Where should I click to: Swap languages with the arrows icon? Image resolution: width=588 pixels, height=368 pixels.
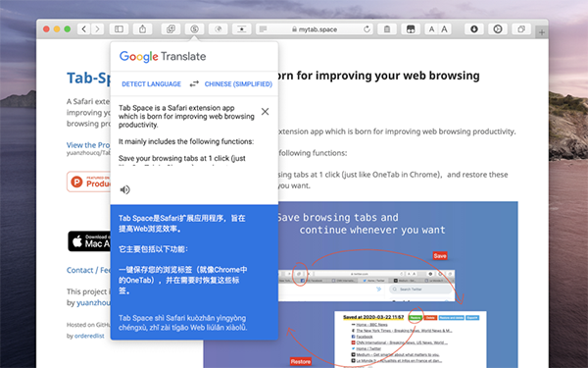pyautogui.click(x=194, y=83)
